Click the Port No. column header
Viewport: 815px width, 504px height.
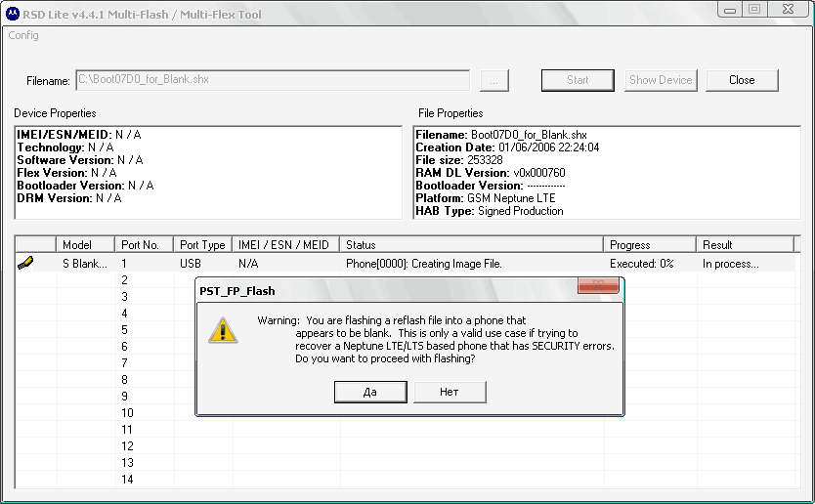pyautogui.click(x=144, y=245)
